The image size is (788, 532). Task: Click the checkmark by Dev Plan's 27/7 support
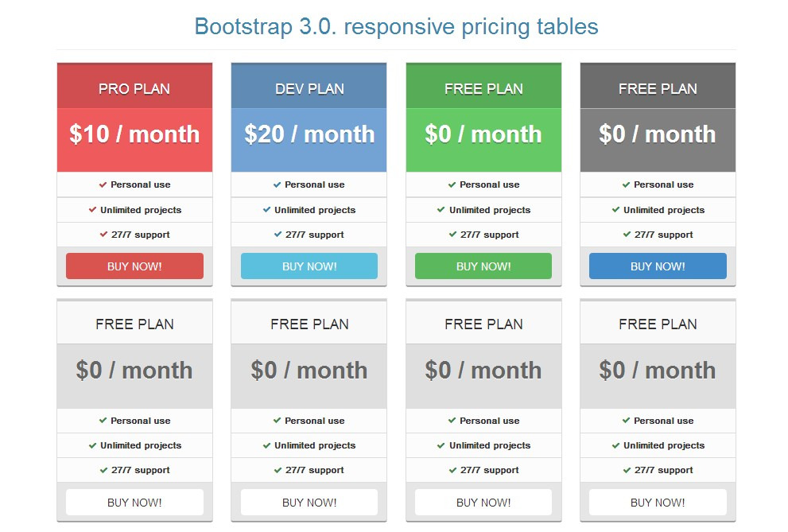278,235
